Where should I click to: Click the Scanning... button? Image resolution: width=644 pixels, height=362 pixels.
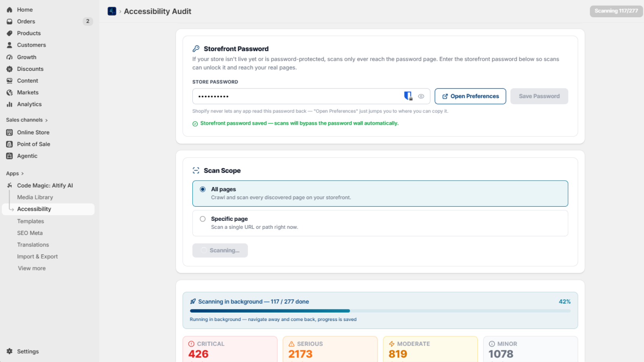[x=220, y=250]
